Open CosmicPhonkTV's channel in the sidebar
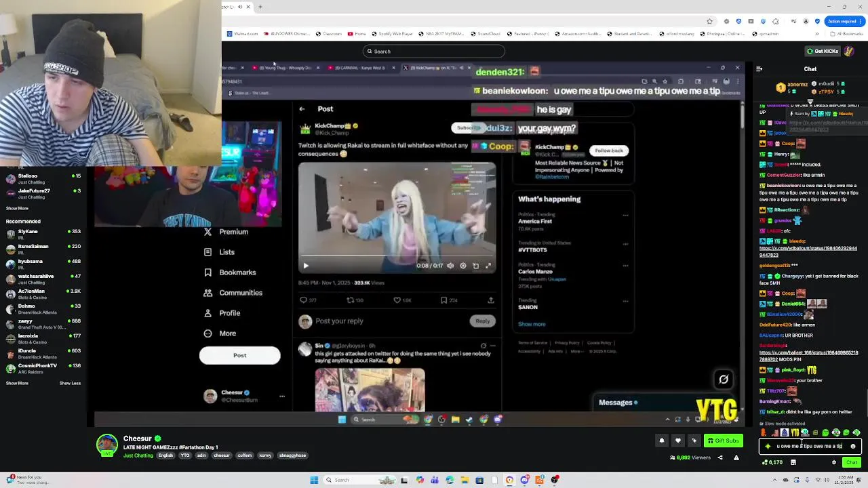The height and width of the screenshot is (488, 868). click(43, 368)
